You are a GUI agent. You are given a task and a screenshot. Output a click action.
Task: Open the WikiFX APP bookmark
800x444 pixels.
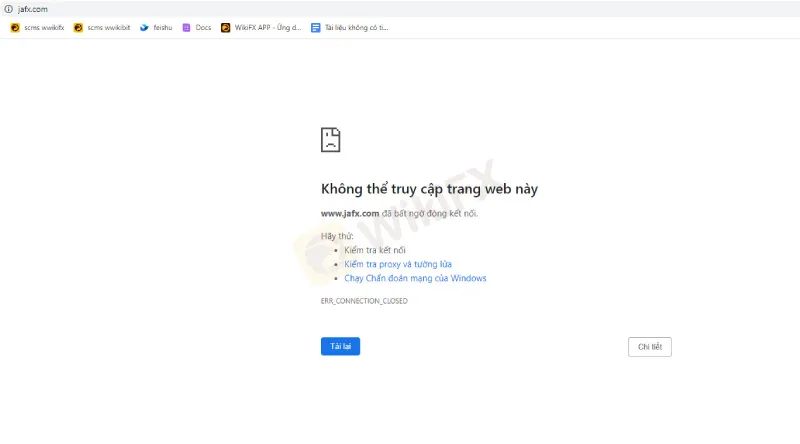point(261,28)
